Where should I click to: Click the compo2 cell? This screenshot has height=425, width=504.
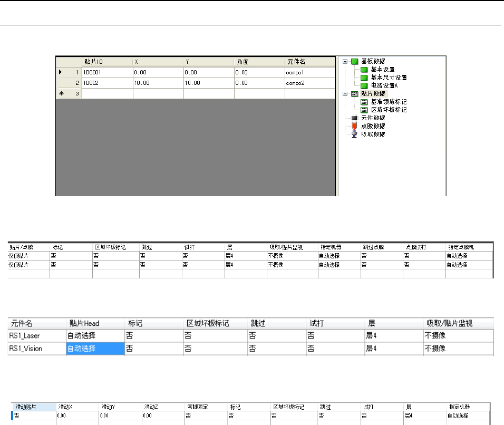310,83
